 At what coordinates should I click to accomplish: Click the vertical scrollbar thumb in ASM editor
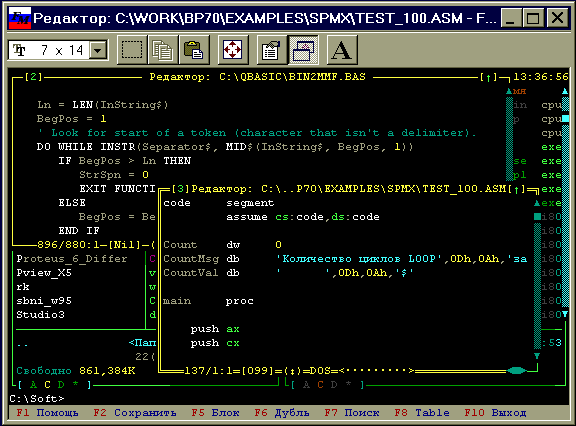537,217
